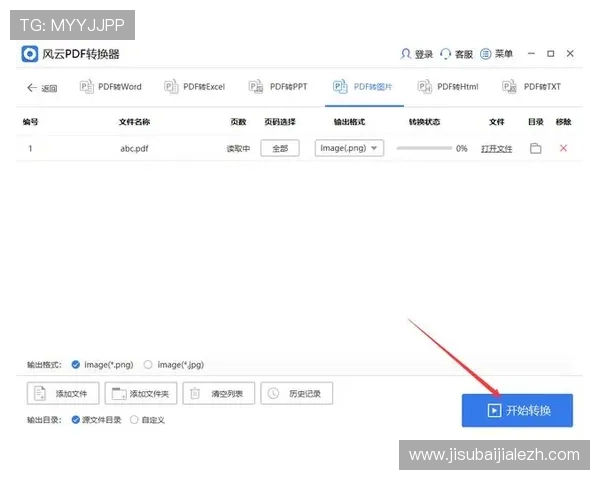
Task: Click the 读取中 page count status
Action: coord(238,149)
